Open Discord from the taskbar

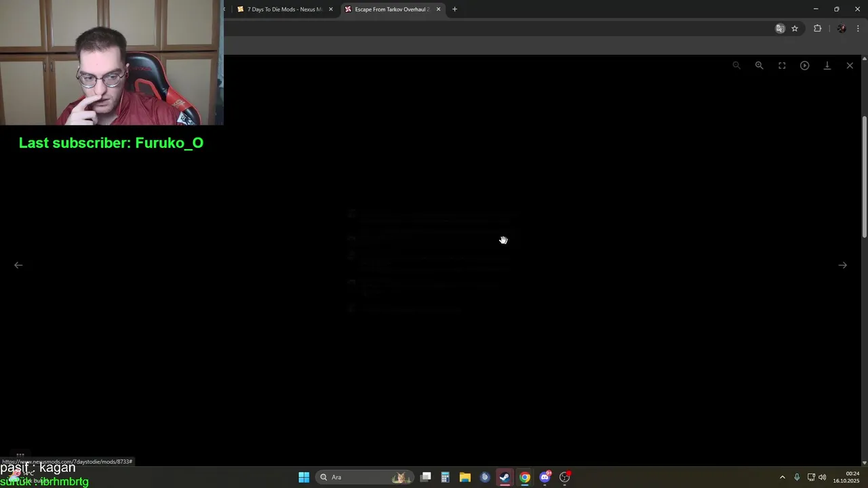tap(545, 477)
